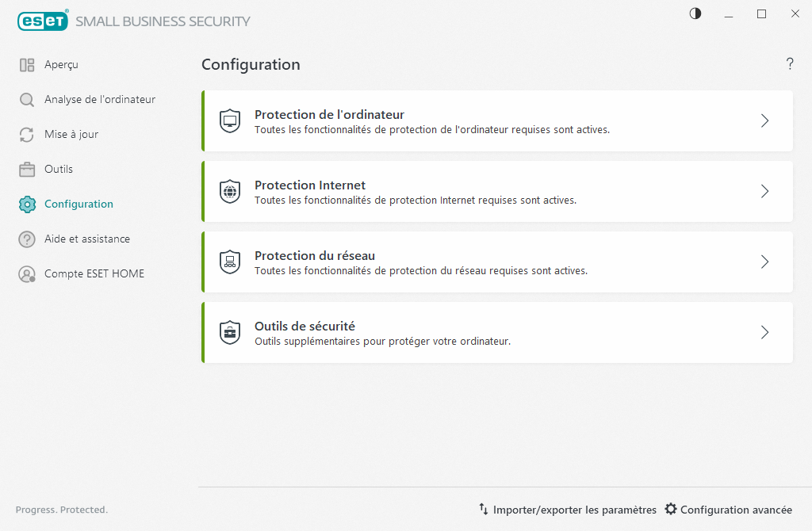Select the Configuration menu item in sidebar
This screenshot has height=531, width=812.
(x=79, y=204)
